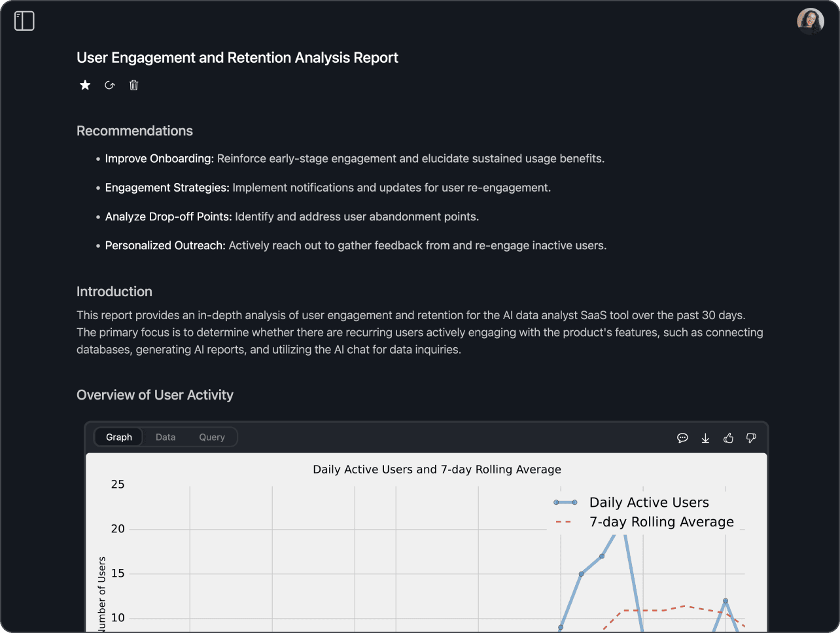Open your profile via the avatar
The image size is (840, 633).
click(x=810, y=21)
